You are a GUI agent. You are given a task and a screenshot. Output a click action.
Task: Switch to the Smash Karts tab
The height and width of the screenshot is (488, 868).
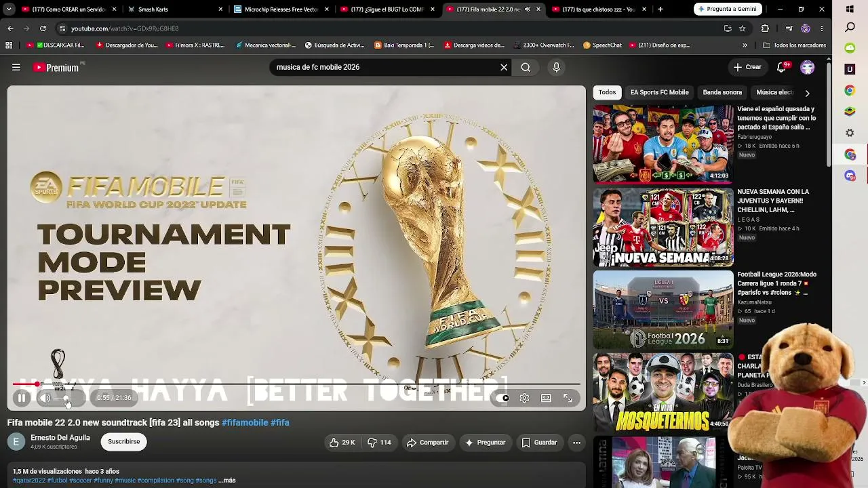174,9
